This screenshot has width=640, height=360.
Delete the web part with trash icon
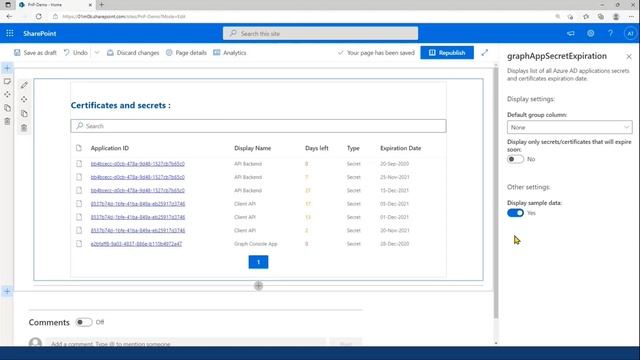click(24, 128)
